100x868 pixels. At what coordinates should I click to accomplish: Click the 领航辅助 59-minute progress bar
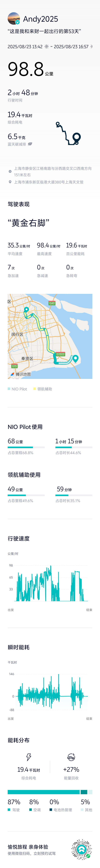click(73, 495)
